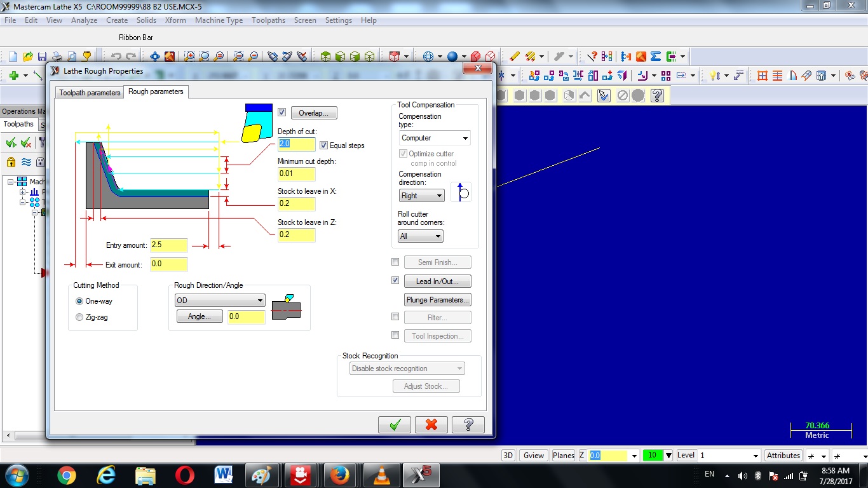Click the green color swatch showing 10
This screenshot has width=868, height=488.
(x=653, y=456)
